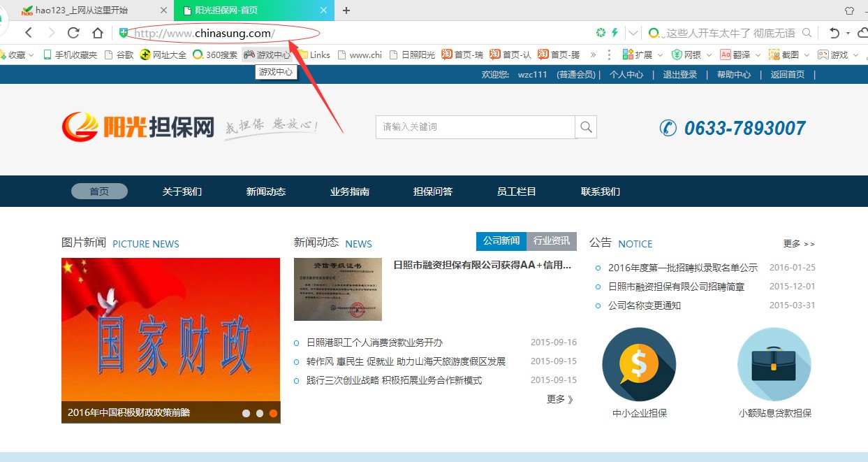Open a new tab with plus icon
Viewport: 868px width, 462px height.
pyautogui.click(x=346, y=10)
